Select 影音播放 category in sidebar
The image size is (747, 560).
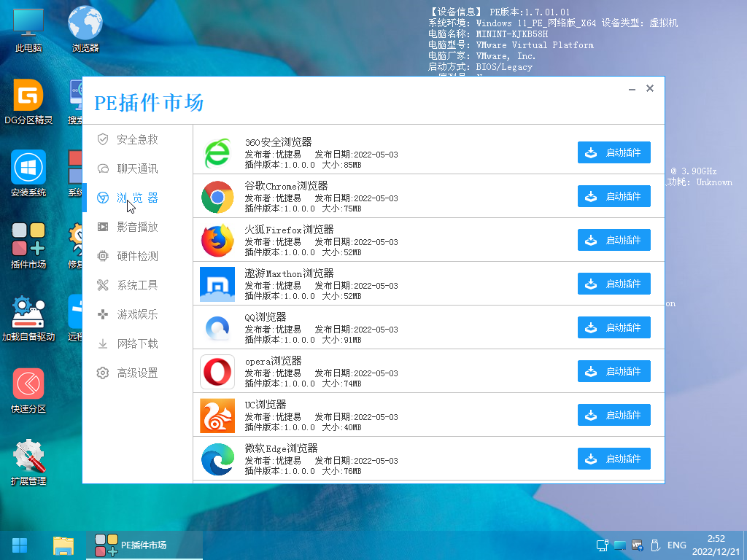pos(137,227)
